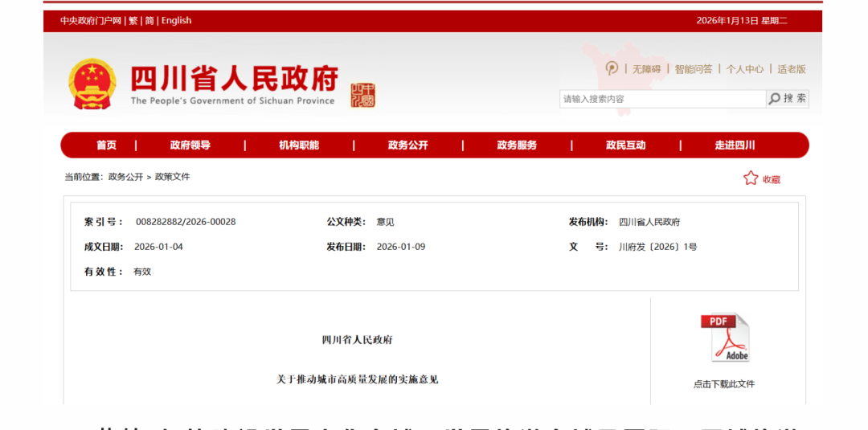Switch language to English
This screenshot has width=868, height=430.
click(176, 21)
